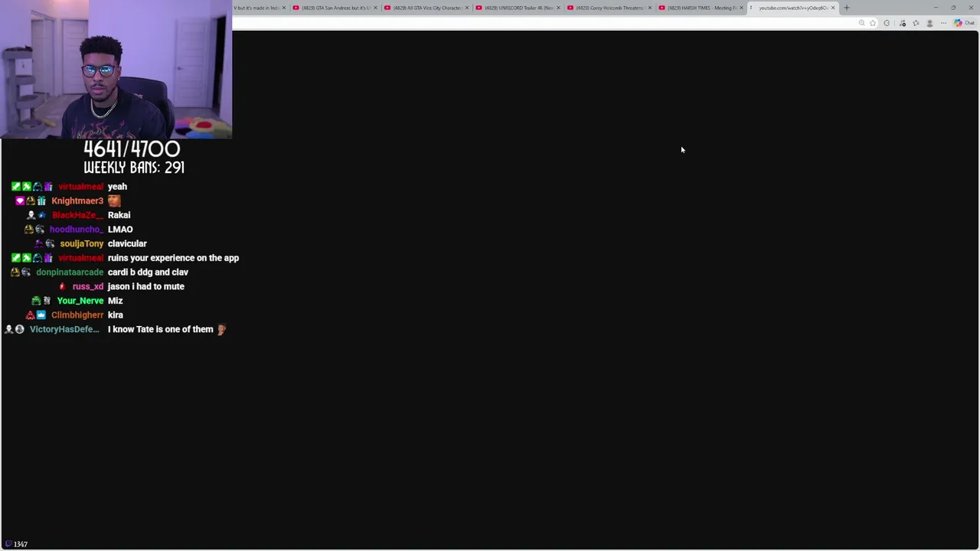Open the Favorites list icon
Viewport: 980px width, 551px height.
coord(916,23)
